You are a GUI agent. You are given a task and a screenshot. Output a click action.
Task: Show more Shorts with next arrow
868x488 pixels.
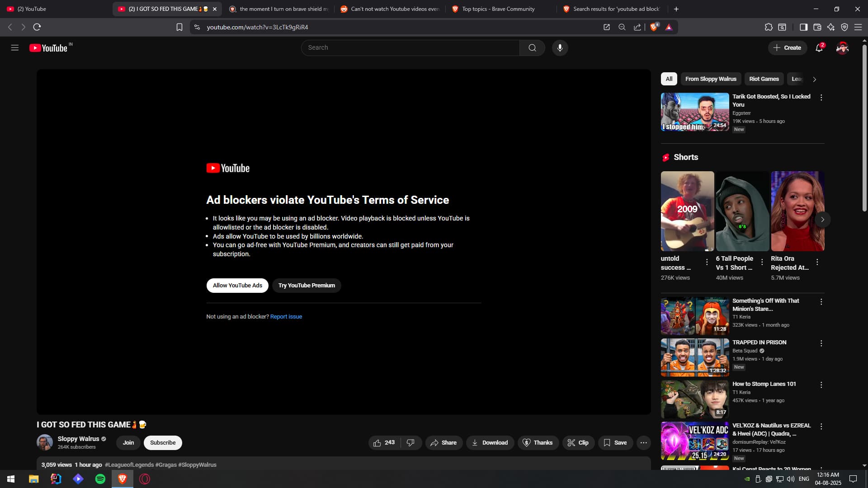tap(822, 220)
